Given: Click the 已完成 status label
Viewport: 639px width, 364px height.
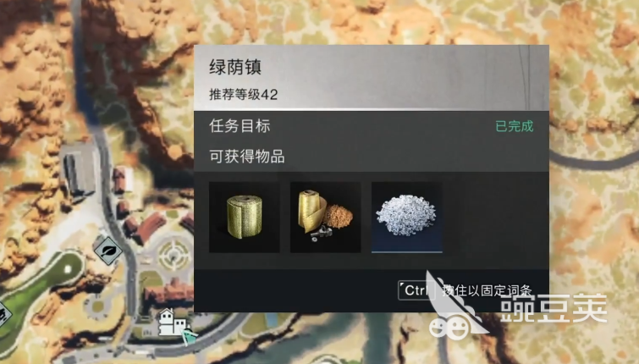Looking at the screenshot, I should click(515, 126).
